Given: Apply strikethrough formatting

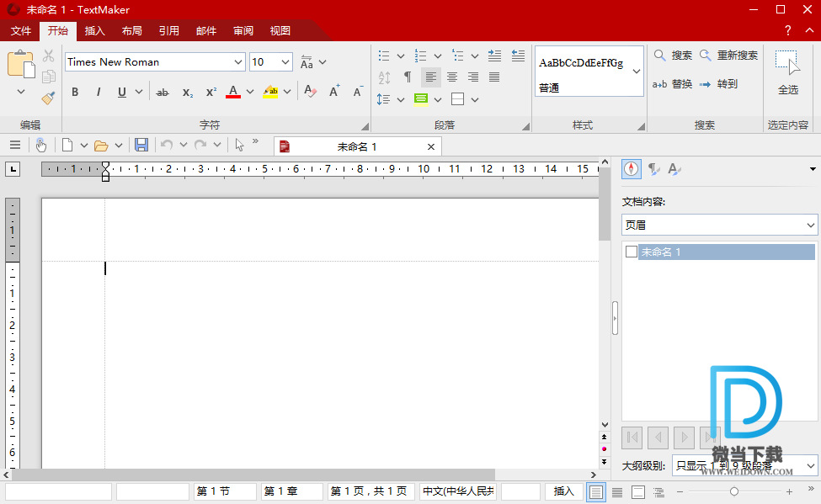Looking at the screenshot, I should (163, 93).
